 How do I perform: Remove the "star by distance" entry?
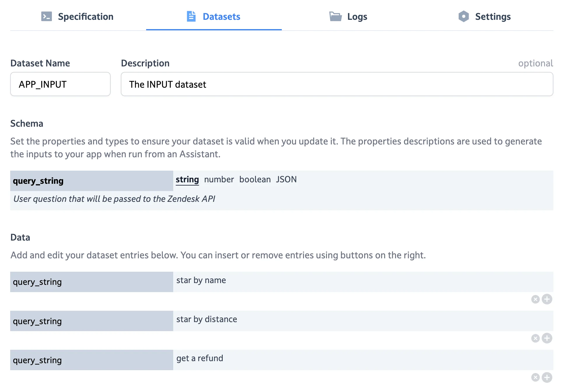[535, 338]
